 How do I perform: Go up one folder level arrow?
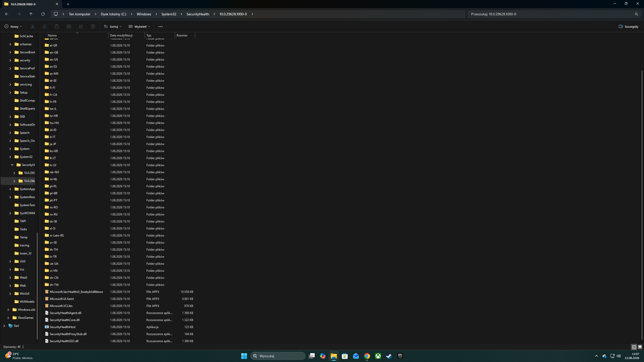coord(31,14)
